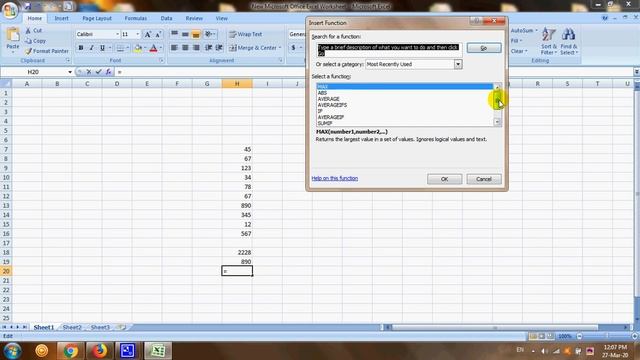Click the Merge & Center button
The height and width of the screenshot is (360, 640).
tap(252, 48)
